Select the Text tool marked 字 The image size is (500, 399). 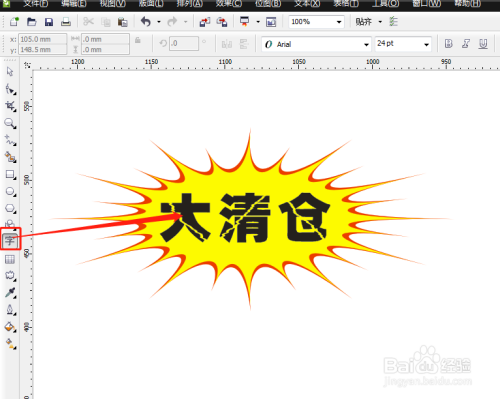point(10,241)
